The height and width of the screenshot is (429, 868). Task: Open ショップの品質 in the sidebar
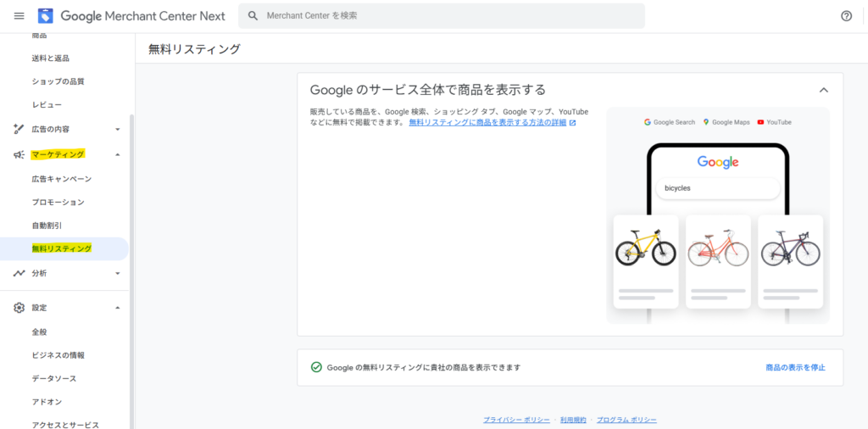(x=58, y=81)
